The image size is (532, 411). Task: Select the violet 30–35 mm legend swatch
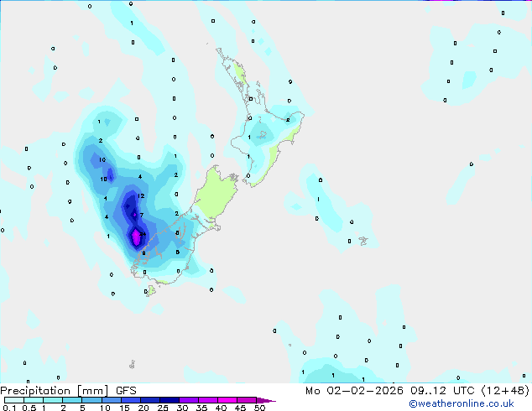[x=189, y=400]
